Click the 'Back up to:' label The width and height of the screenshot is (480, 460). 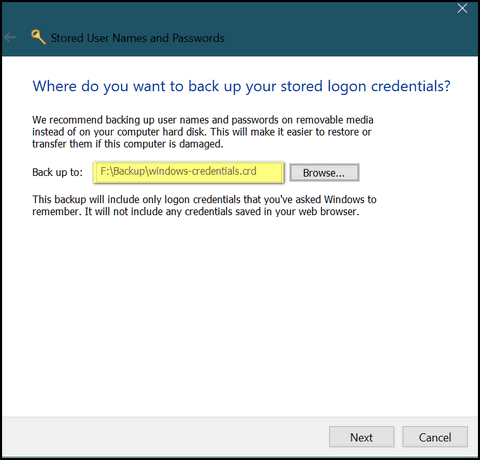pyautogui.click(x=57, y=172)
